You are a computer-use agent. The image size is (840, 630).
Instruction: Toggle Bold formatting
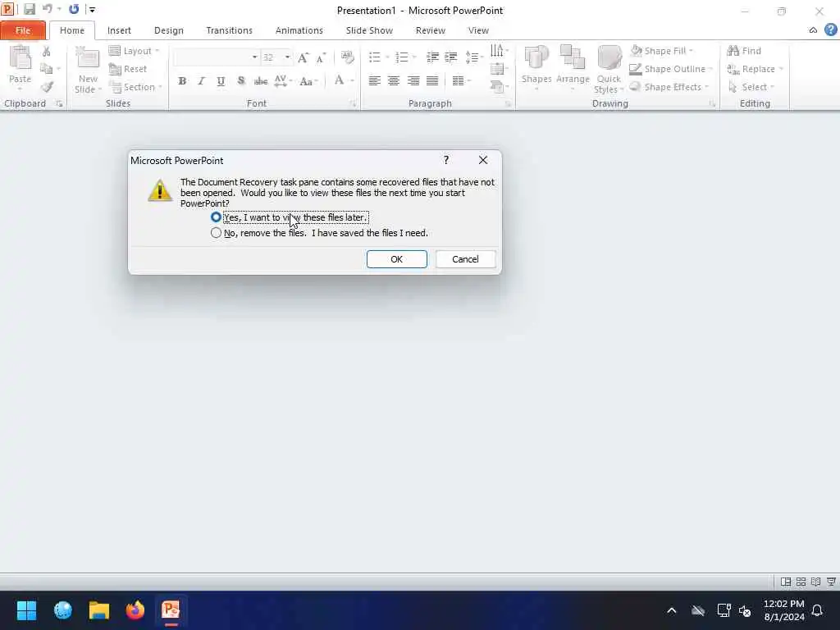pos(182,81)
